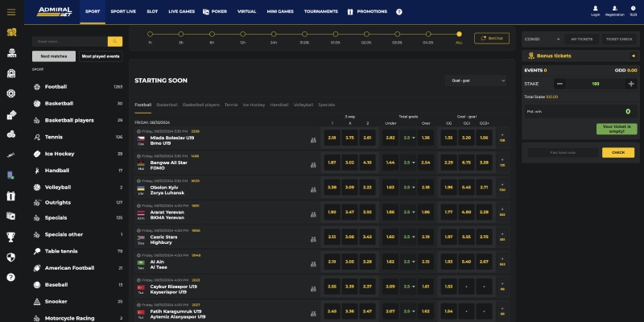The height and width of the screenshot is (322, 644).
Task: Pick home win odd 2.18 for Mlada Boleslav U19
Action: (332, 138)
